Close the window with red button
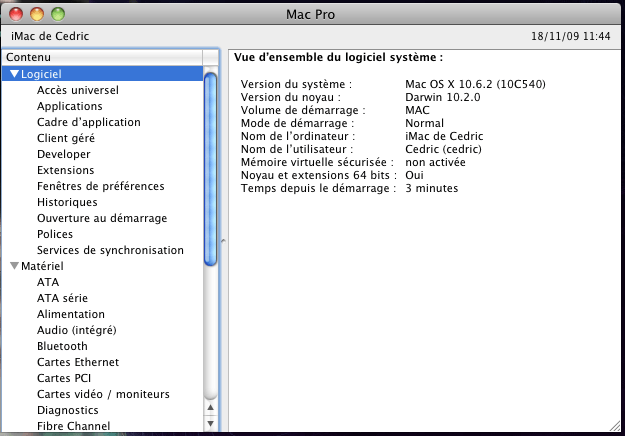This screenshot has height=436, width=625. (x=16, y=14)
